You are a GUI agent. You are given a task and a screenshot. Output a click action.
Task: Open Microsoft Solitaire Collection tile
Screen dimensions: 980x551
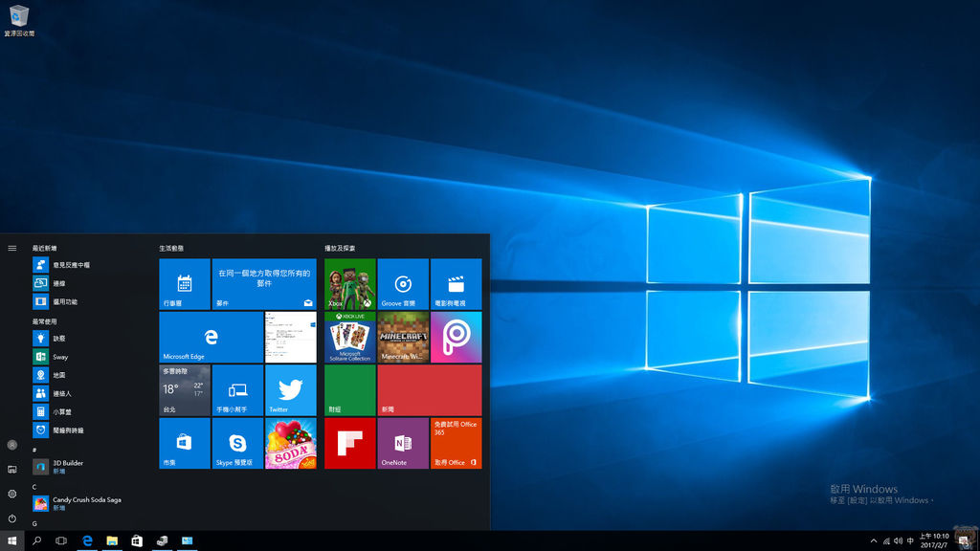coord(350,337)
